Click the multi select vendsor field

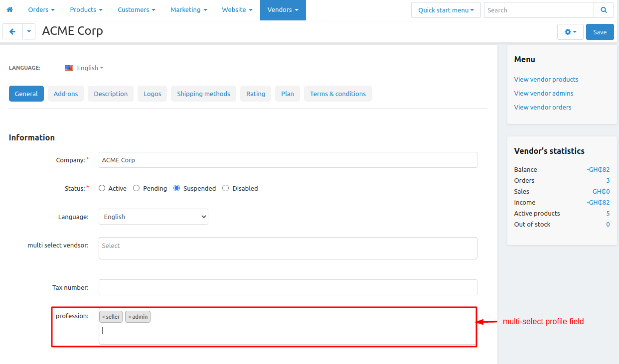[288, 248]
